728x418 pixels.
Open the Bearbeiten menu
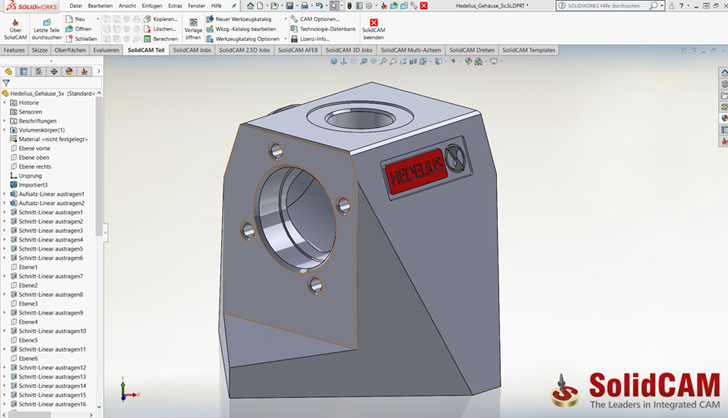pos(100,6)
